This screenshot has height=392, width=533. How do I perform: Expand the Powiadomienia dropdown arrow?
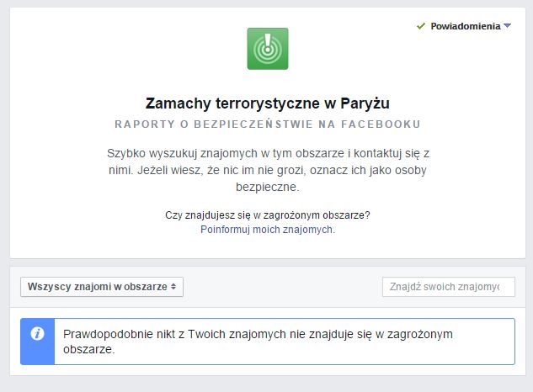coord(507,26)
